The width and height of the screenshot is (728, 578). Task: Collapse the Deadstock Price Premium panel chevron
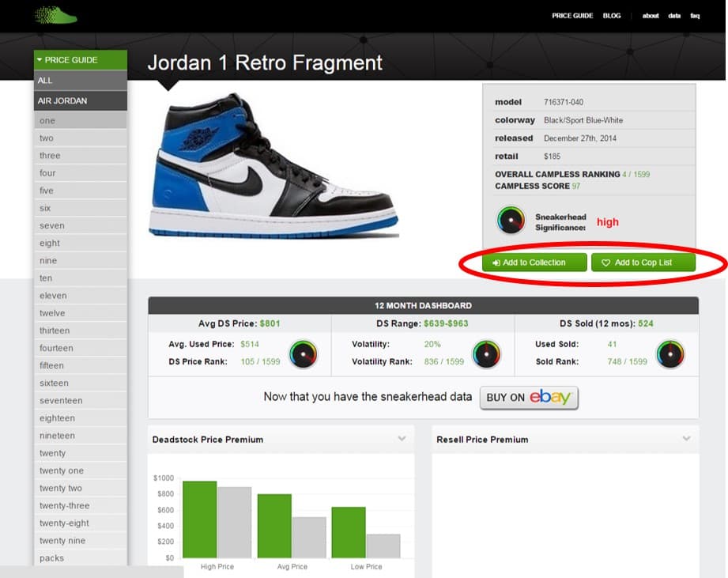click(402, 439)
